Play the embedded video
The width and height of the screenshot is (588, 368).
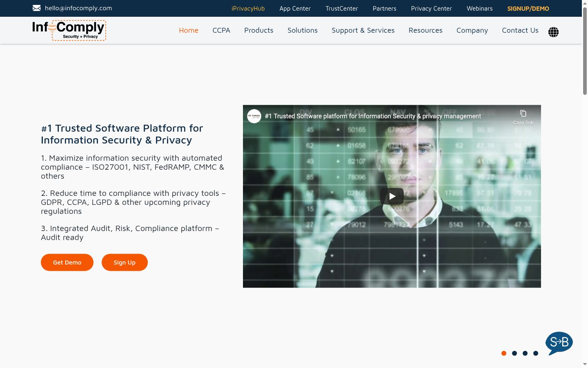392,196
